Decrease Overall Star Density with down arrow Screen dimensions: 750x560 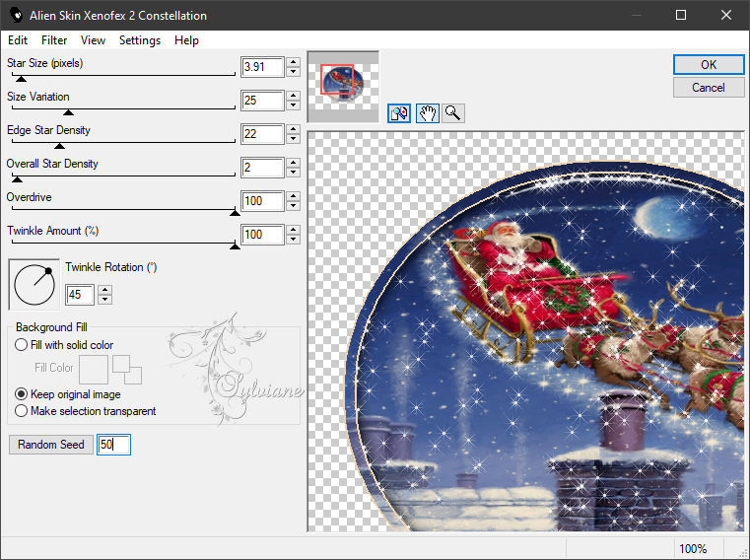coord(294,173)
